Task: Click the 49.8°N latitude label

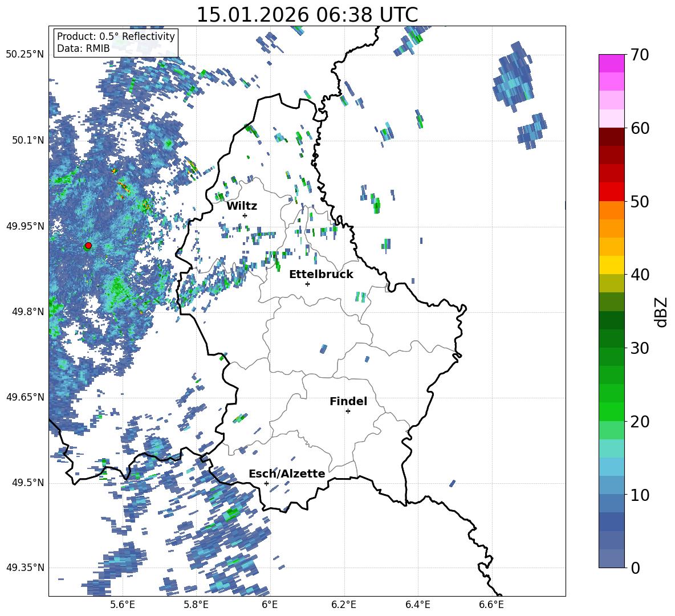Action: [x=28, y=312]
